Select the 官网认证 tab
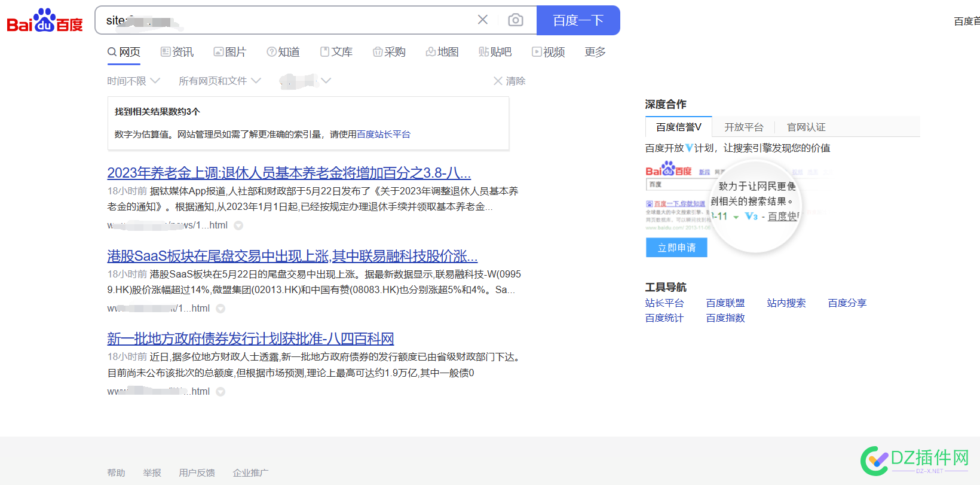Image resolution: width=980 pixels, height=485 pixels. (x=806, y=127)
